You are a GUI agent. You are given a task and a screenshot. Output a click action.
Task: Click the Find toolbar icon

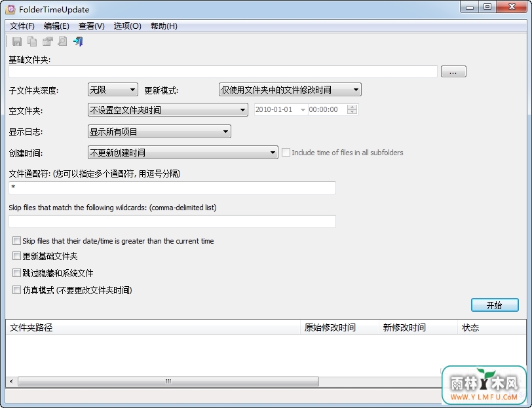pyautogui.click(x=62, y=41)
